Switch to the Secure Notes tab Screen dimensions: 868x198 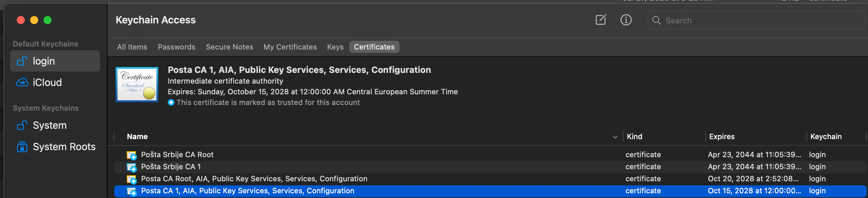tap(229, 47)
